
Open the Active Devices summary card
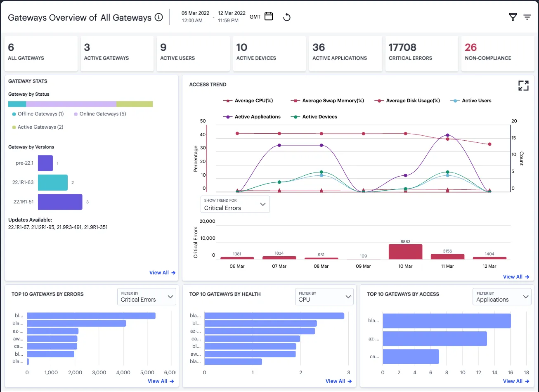tap(269, 54)
